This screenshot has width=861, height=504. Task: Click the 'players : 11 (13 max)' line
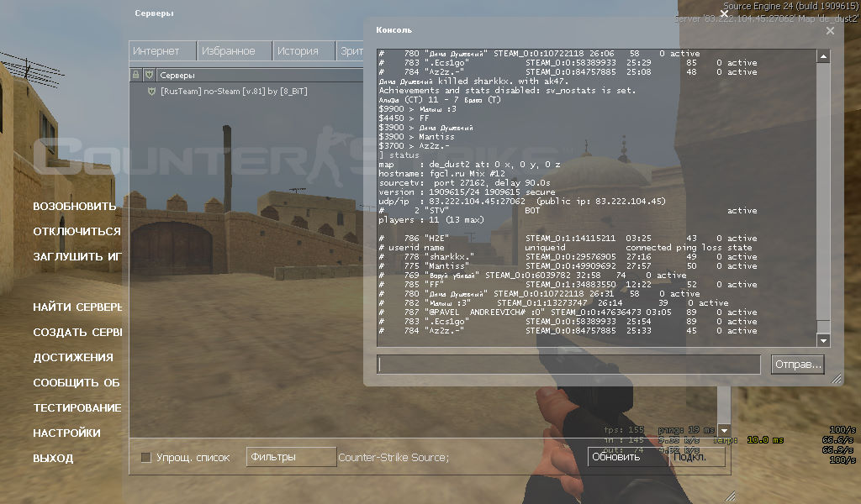(431, 219)
